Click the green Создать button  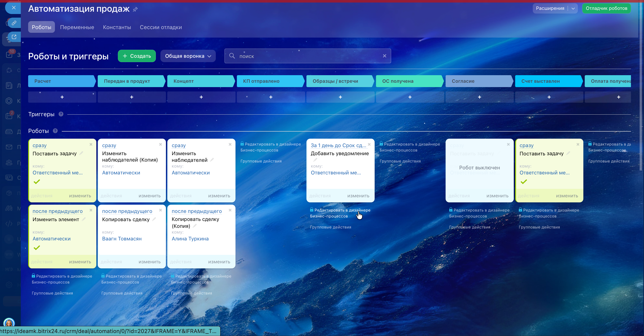(137, 56)
